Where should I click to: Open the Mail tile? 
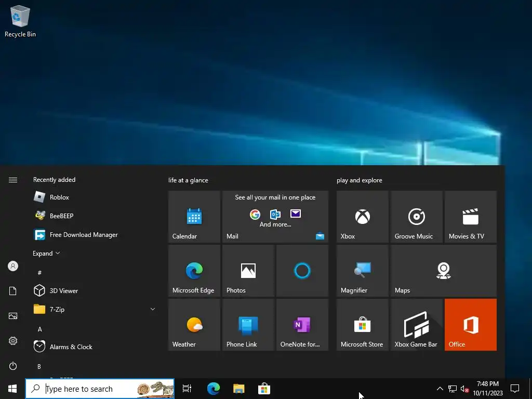click(275, 217)
